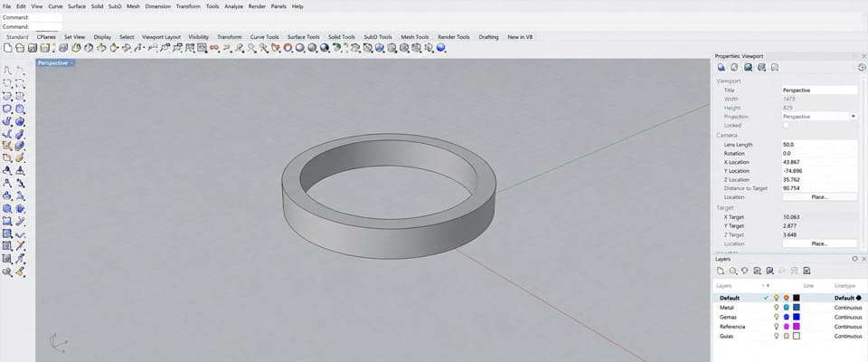Click the Layers column sort arrow
Screen dimensions: 868x362
767,285
